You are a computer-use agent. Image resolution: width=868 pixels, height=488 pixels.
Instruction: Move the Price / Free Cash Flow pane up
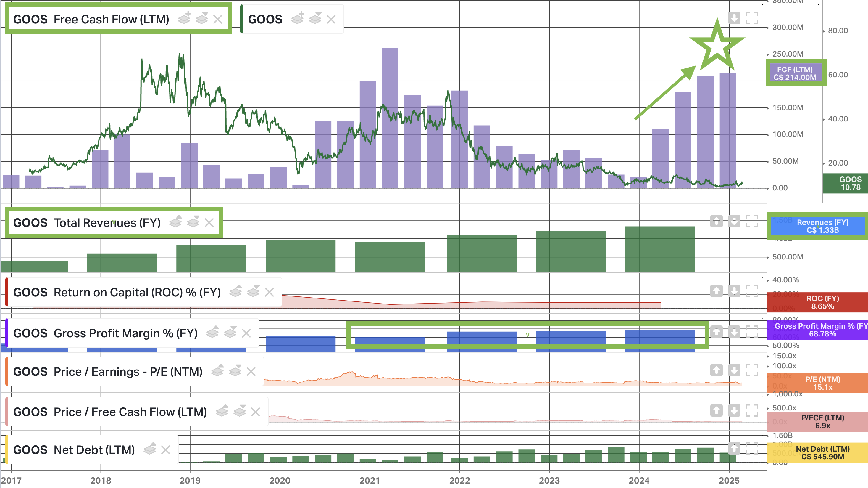(717, 410)
